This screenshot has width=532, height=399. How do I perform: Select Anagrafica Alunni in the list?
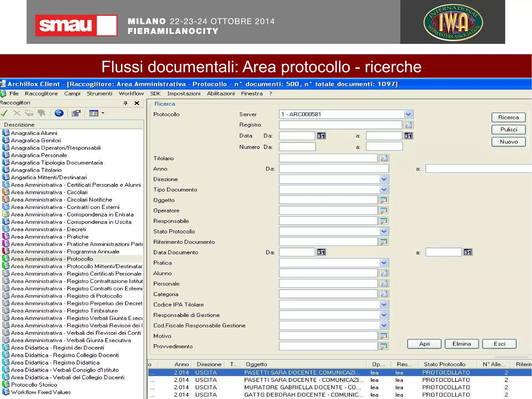click(x=34, y=133)
